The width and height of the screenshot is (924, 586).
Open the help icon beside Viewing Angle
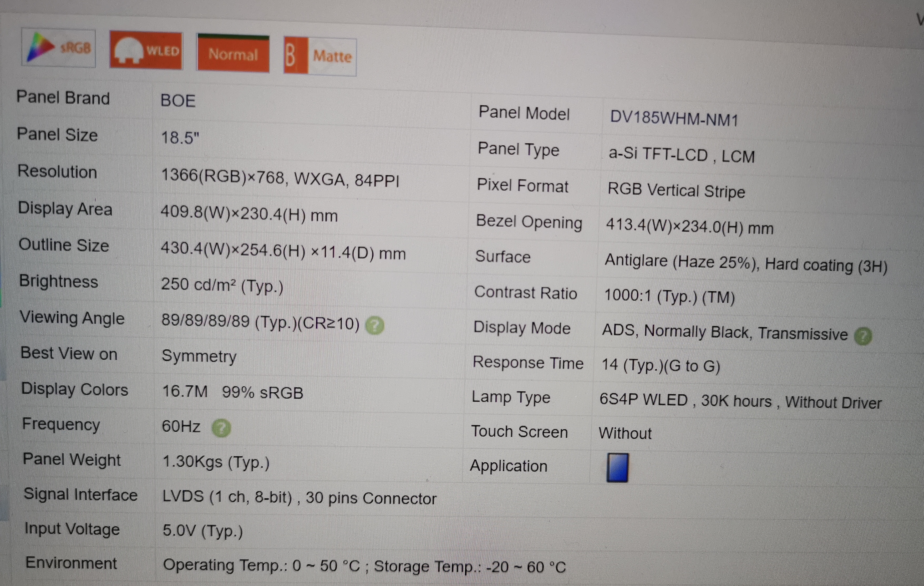[x=374, y=325]
